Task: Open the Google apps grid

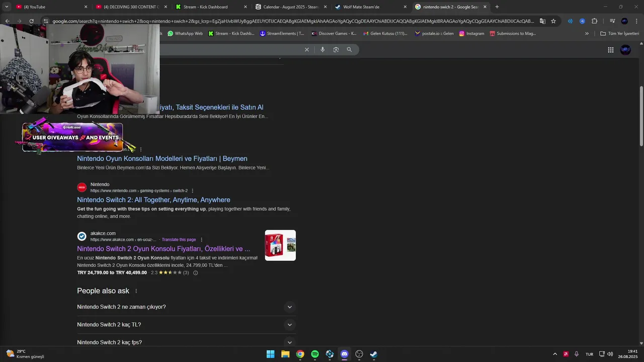Action: (611, 50)
